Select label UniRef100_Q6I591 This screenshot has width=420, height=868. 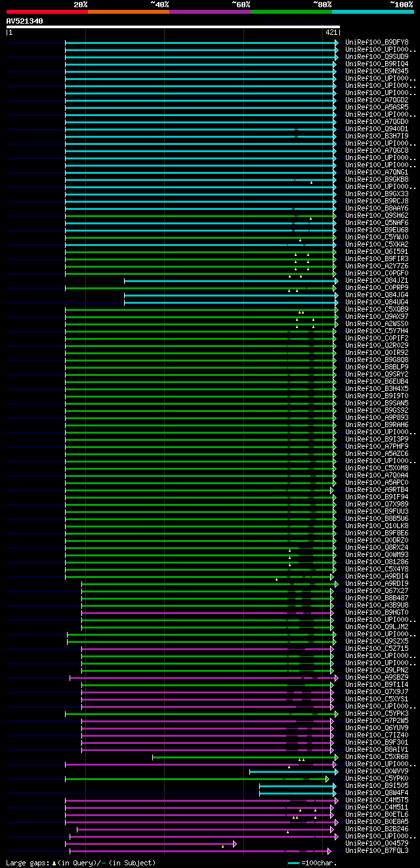377,252
